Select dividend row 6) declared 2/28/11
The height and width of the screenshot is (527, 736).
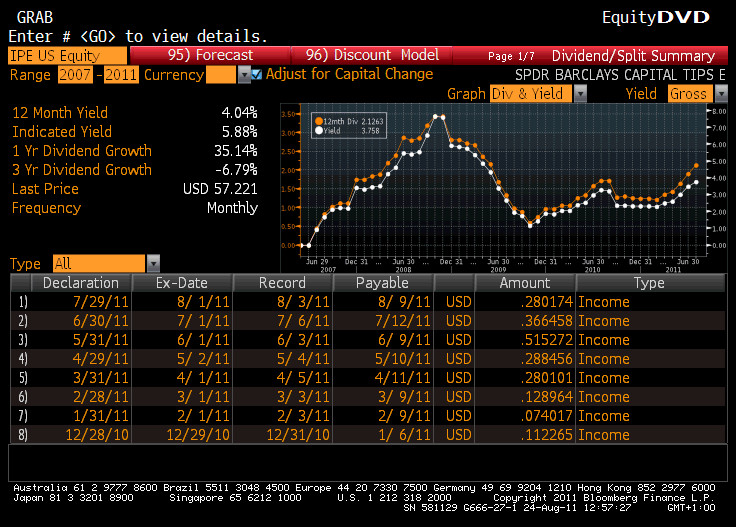[x=368, y=397]
